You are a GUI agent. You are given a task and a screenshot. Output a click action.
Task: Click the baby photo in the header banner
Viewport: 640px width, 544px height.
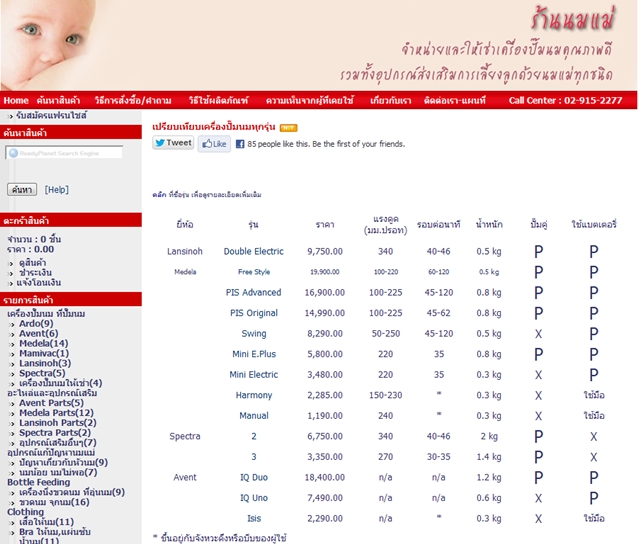pyautogui.click(x=49, y=45)
